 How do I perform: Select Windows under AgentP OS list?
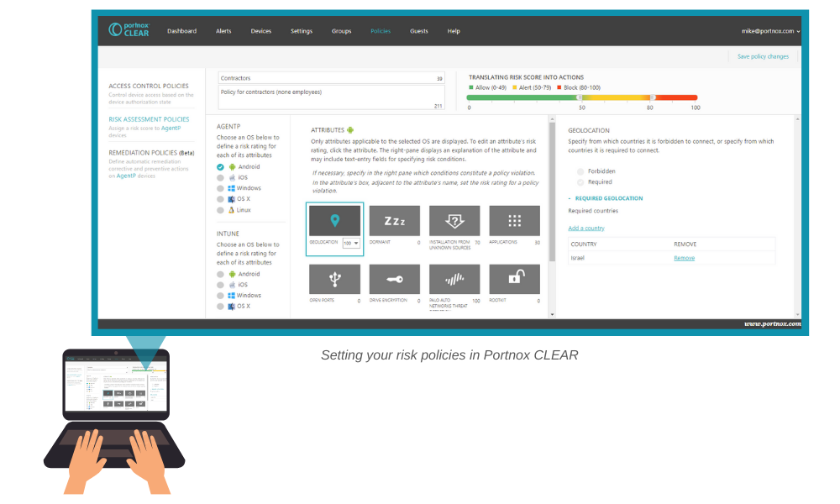pos(221,188)
